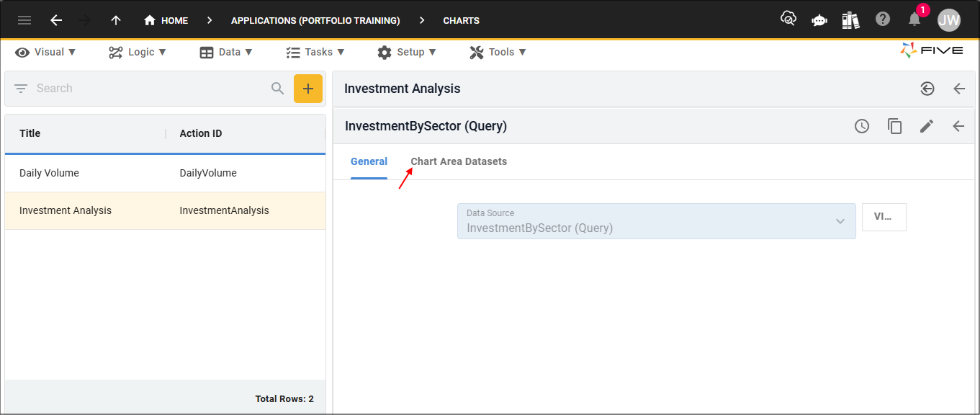Screen dimensions: 980x415
Task: Open the Logic menu
Action: coord(138,52)
